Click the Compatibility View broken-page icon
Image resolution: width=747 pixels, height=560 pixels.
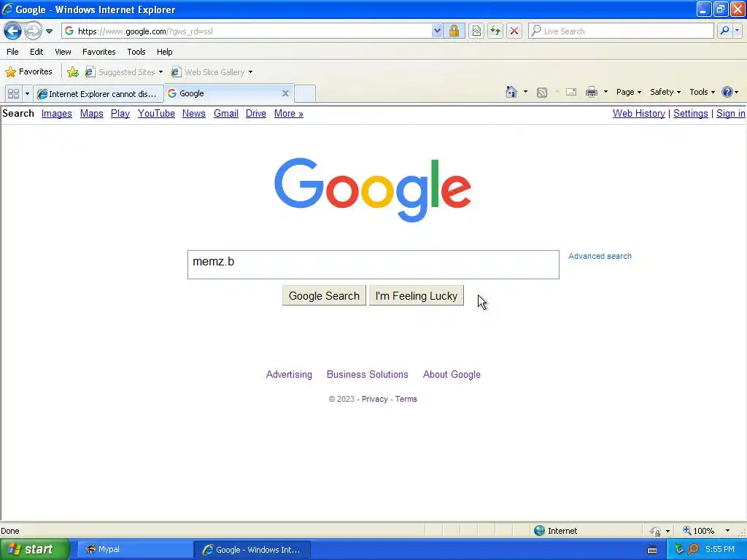coord(476,31)
